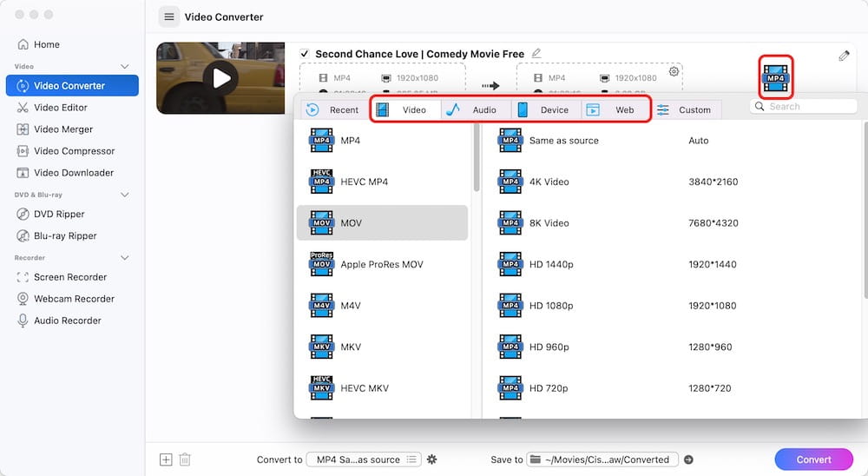The width and height of the screenshot is (868, 476).
Task: Switch to the Video format tab
Action: [x=405, y=109]
